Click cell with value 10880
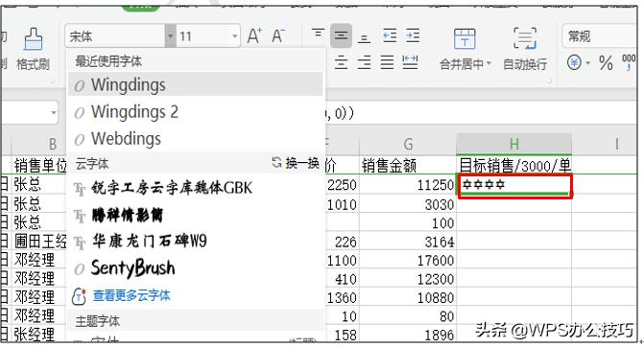The image size is (644, 348). (x=408, y=297)
